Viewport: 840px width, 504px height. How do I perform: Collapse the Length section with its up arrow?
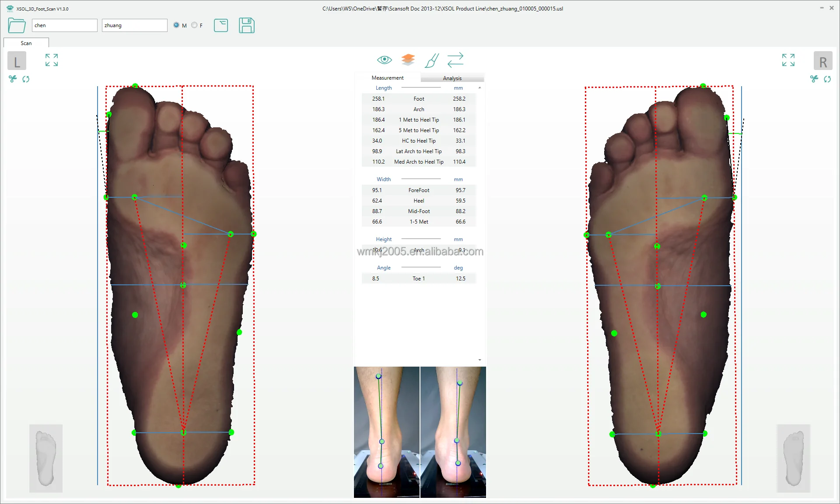[479, 87]
